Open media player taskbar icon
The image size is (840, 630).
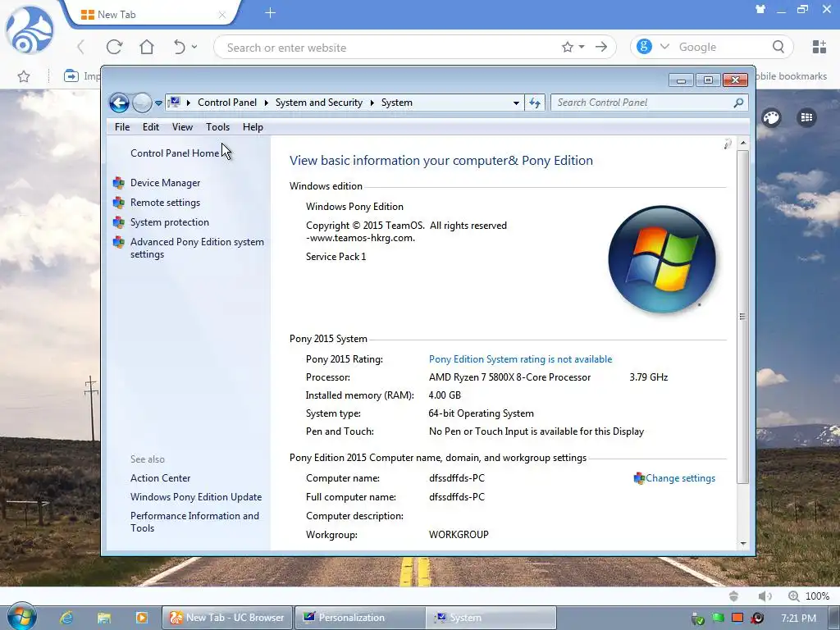coord(141,618)
